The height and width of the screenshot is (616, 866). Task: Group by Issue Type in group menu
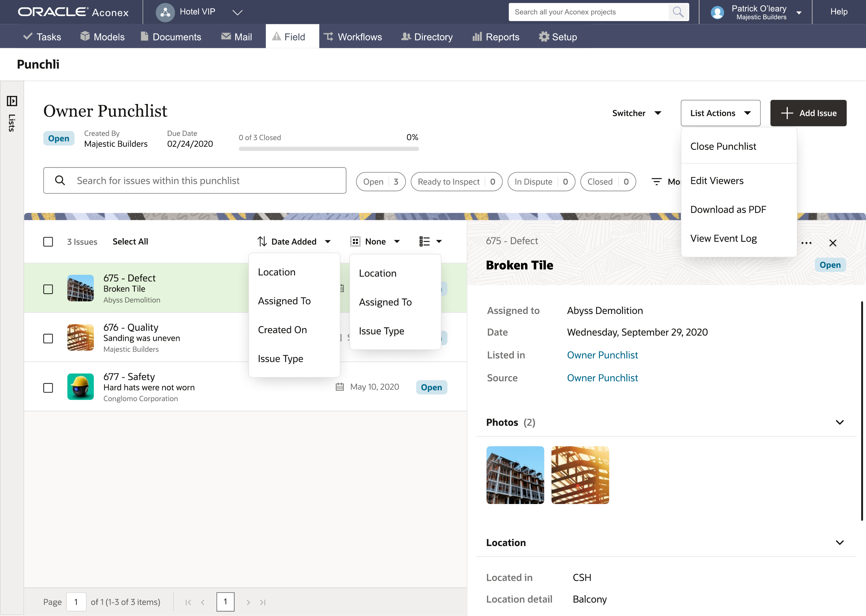(395, 331)
